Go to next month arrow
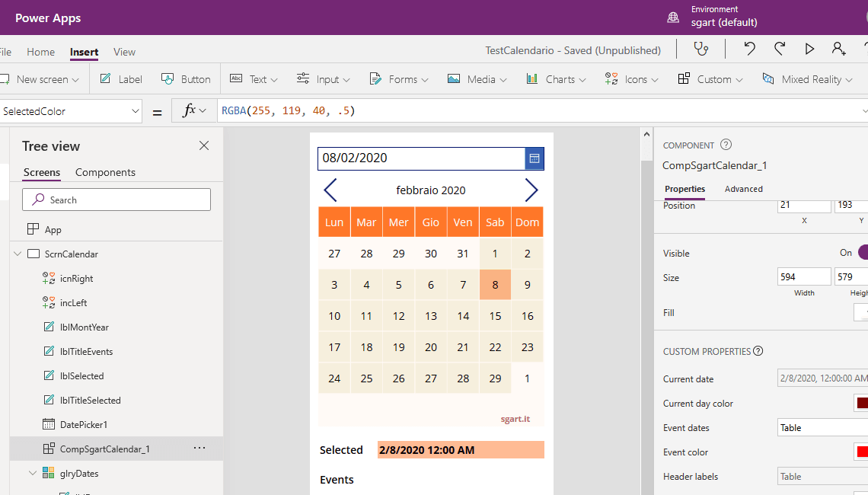 [531, 190]
